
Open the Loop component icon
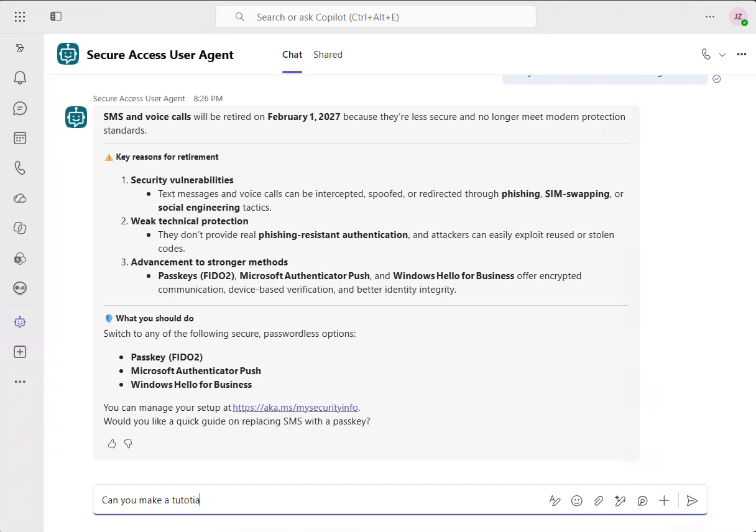[x=643, y=501]
